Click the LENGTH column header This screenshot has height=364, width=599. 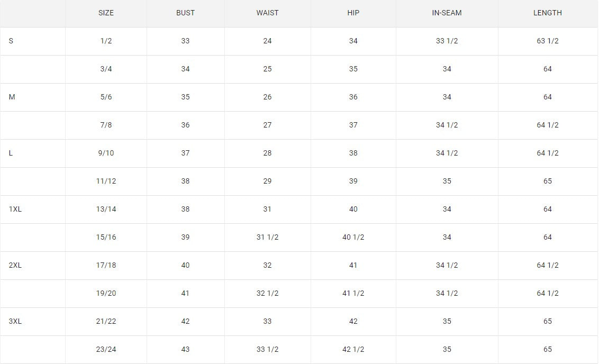(x=547, y=13)
